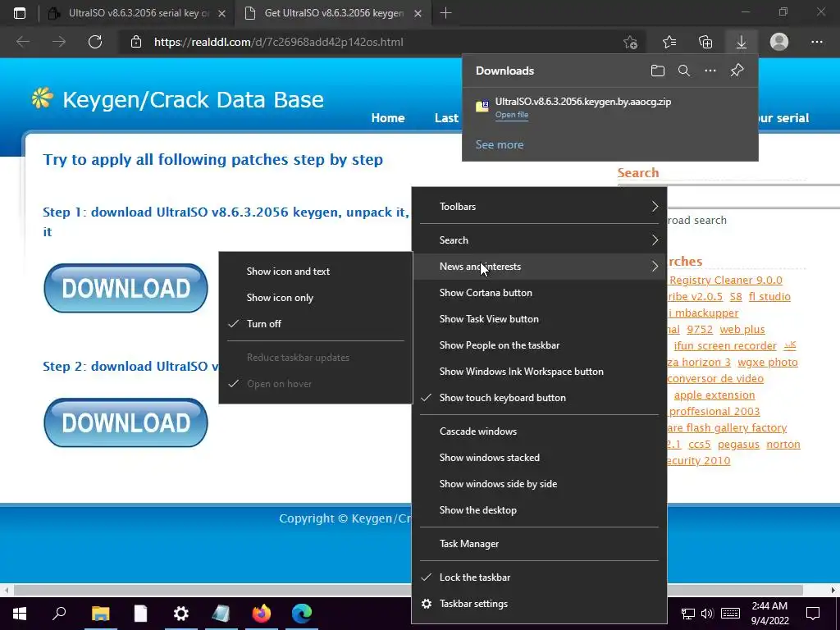Click the Downloads toolbar arrow icon
Image resolution: width=840 pixels, height=630 pixels.
pos(742,42)
